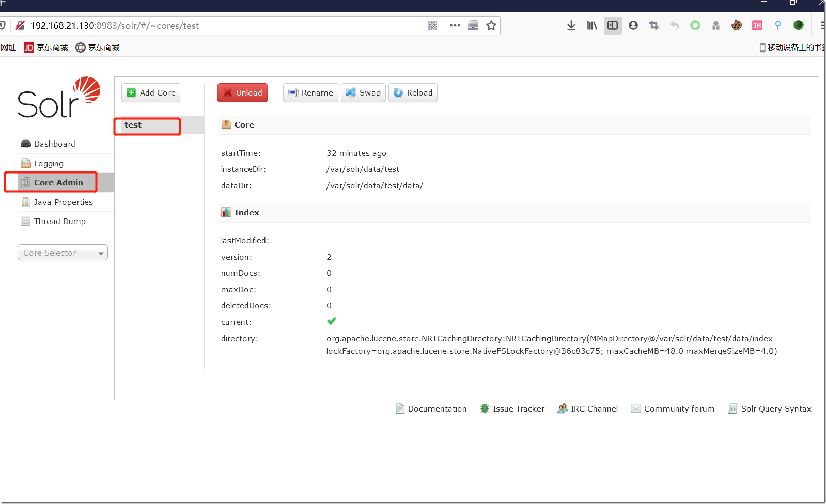The image size is (826, 504).
Task: Open Java Properties
Action: 64,202
